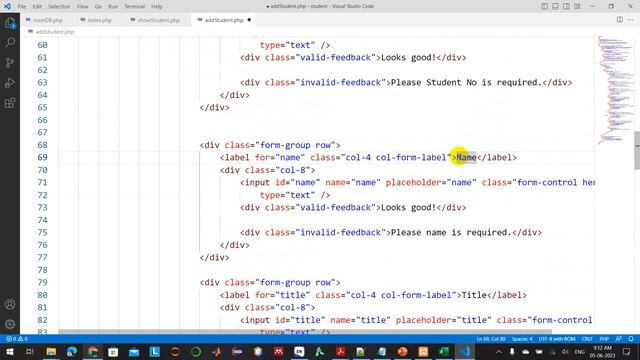Open File Explorer from the taskbar

[x=51, y=352]
